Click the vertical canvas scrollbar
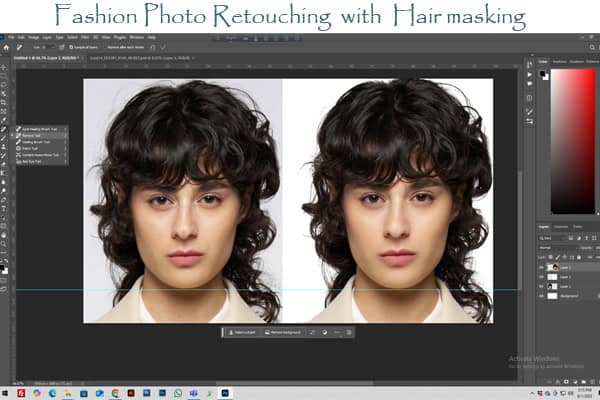Image resolution: width=600 pixels, height=400 pixels. pyautogui.click(x=520, y=230)
